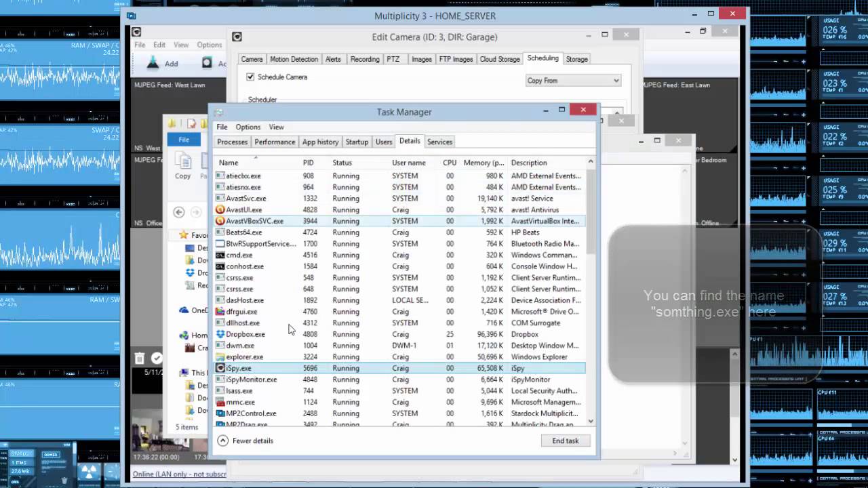Click the dfrgui.exe defrag icon

[x=220, y=312]
